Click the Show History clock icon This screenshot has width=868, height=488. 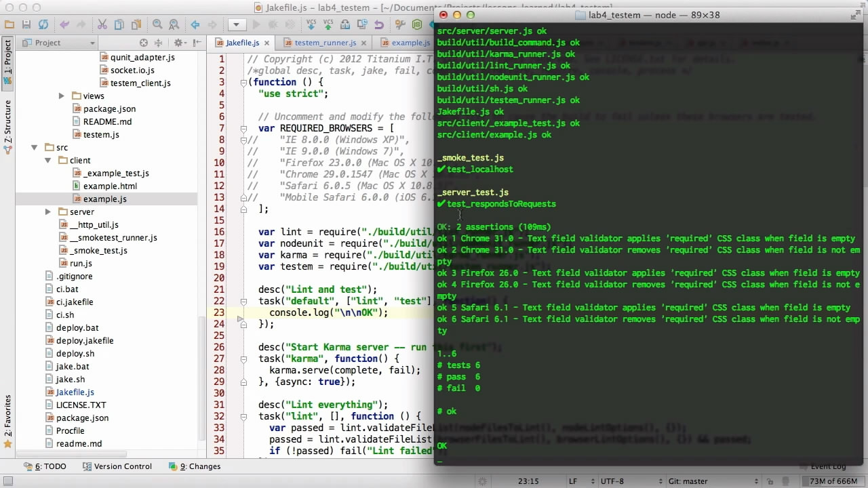pos(361,24)
